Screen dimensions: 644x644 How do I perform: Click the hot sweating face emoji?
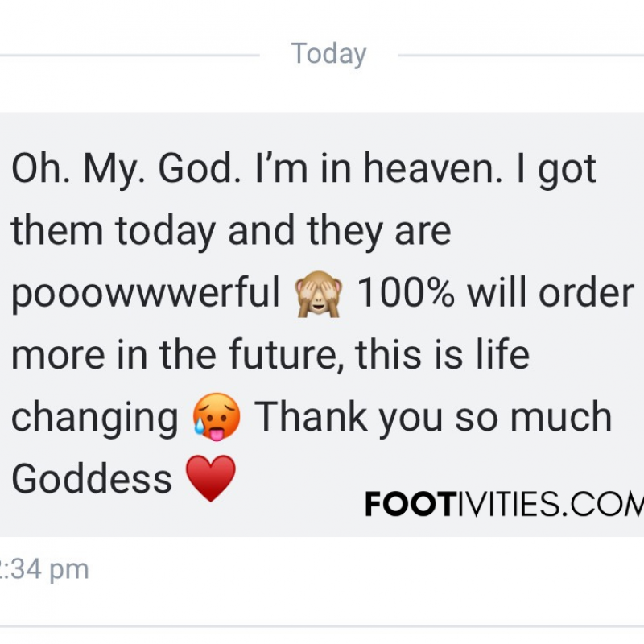point(217,417)
